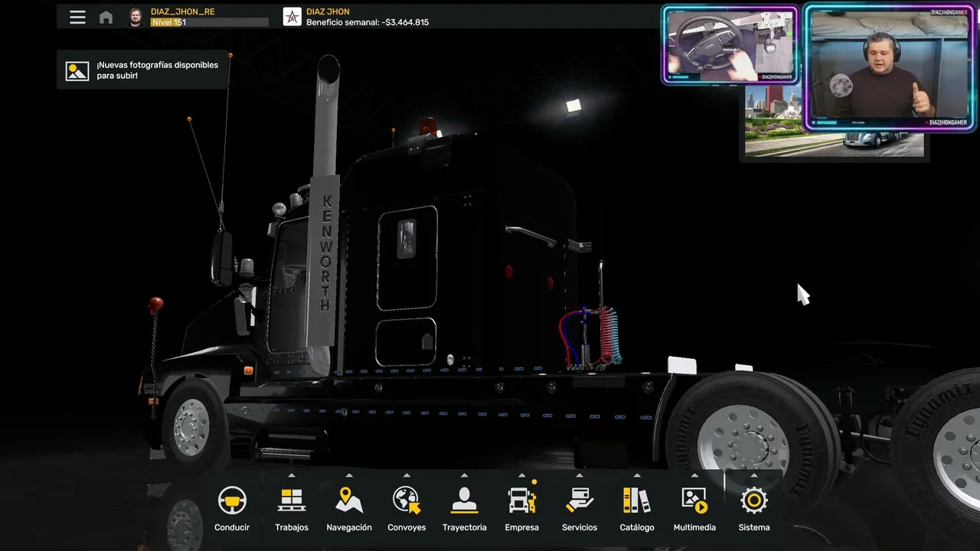Open the Convoyes globe icon
The height and width of the screenshot is (551, 980).
(407, 500)
